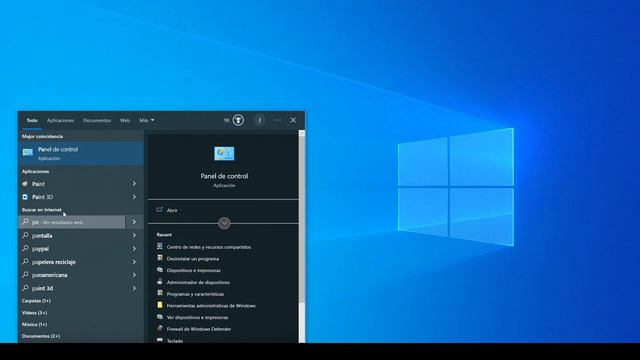Screen dimensions: 640x360
Task: Open the three-dots options menu
Action: [278, 120]
